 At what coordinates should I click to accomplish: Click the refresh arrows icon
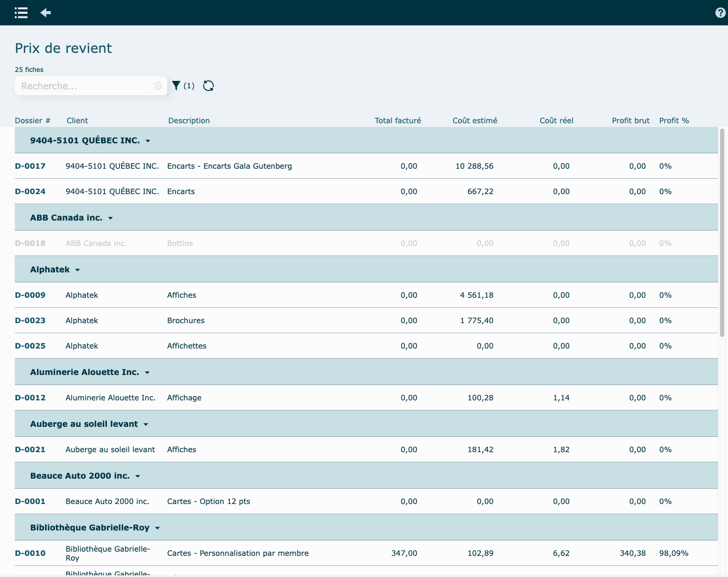point(208,86)
